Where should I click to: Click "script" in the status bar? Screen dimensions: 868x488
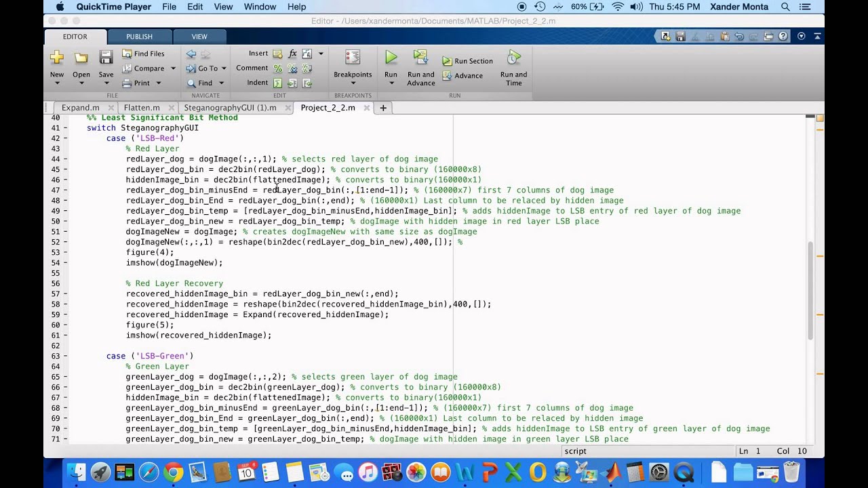(575, 451)
